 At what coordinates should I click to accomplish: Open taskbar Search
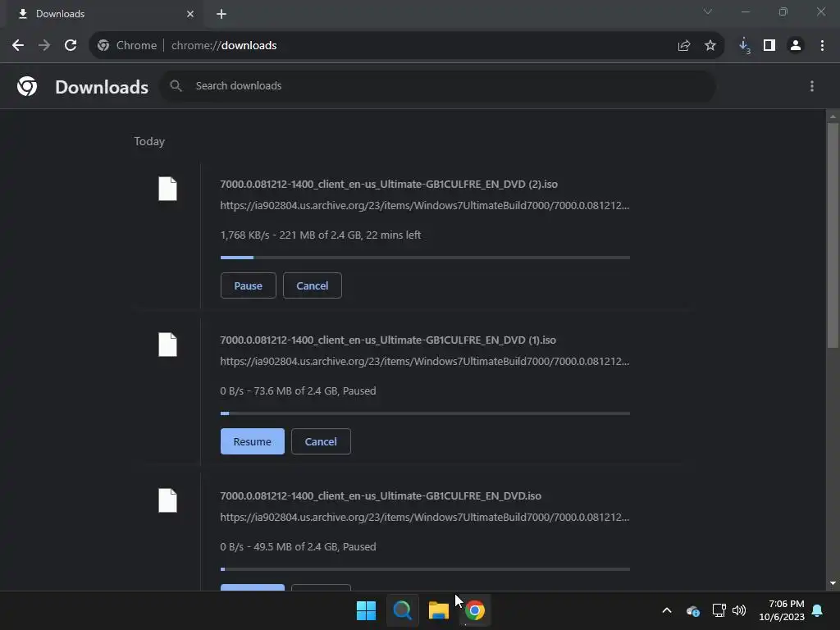[402, 610]
